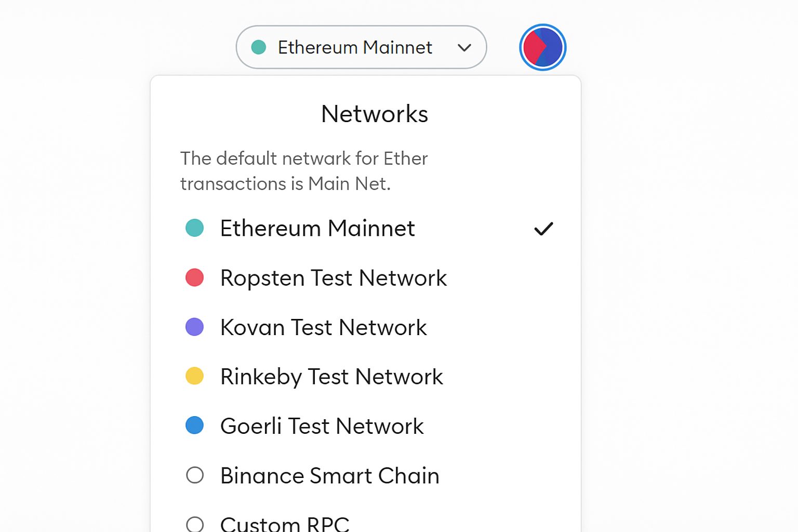Click the teal Ethereum Mainnet dot in list
This screenshot has width=798, height=532.
[195, 228]
